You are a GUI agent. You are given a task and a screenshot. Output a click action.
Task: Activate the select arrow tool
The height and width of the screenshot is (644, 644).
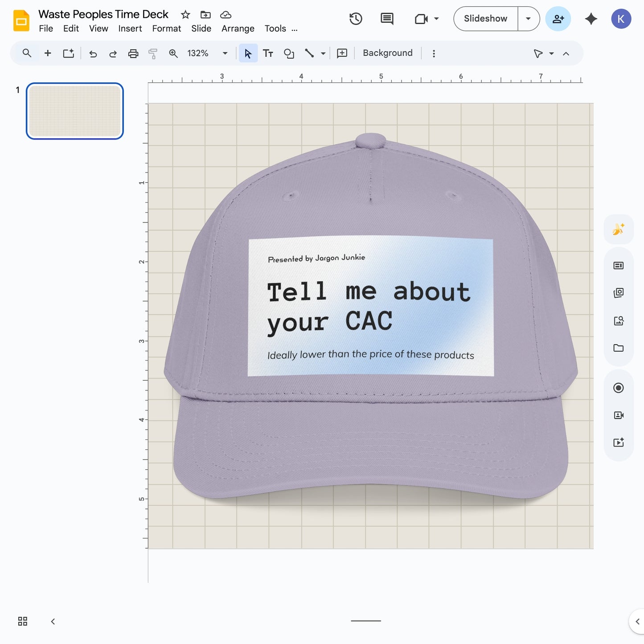point(248,53)
